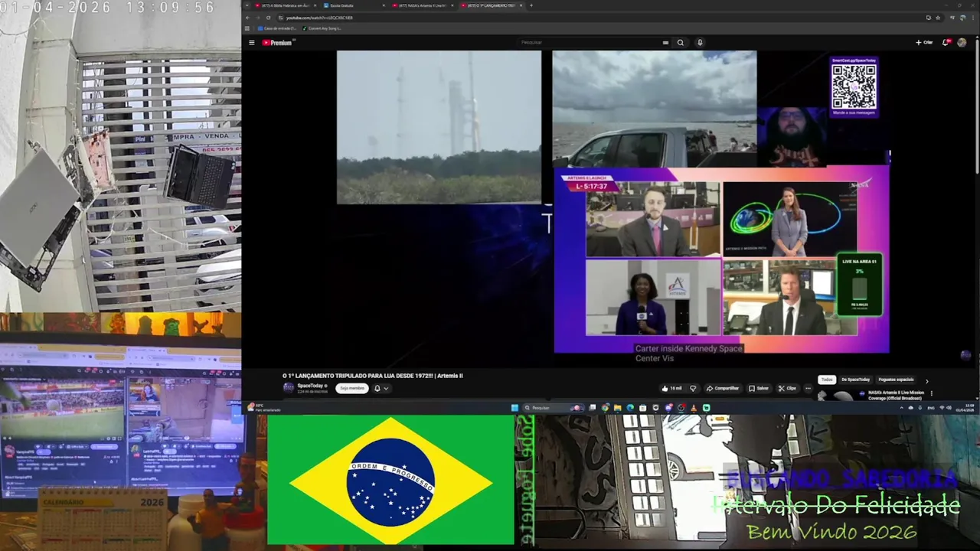The width and height of the screenshot is (980, 551).
Task: Open weather widget on the taskbar
Action: pos(266,408)
